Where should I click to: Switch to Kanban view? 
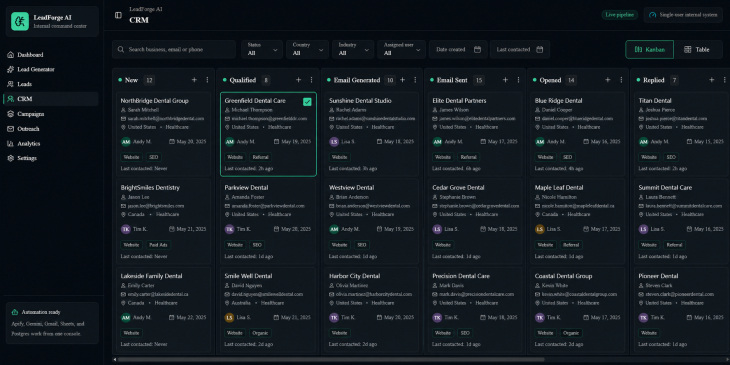pyautogui.click(x=649, y=49)
